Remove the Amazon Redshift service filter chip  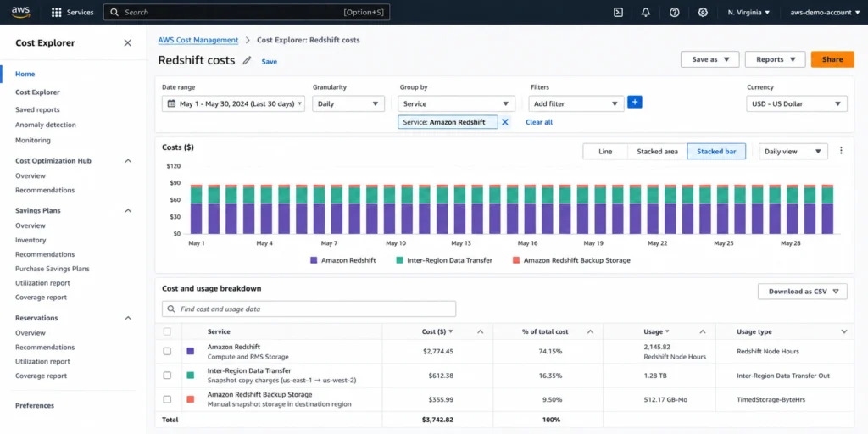[505, 122]
